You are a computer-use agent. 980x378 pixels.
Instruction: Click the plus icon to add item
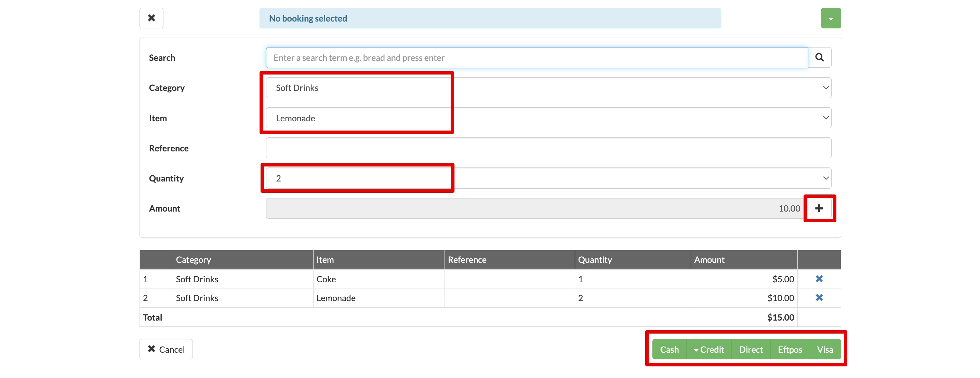click(x=819, y=208)
